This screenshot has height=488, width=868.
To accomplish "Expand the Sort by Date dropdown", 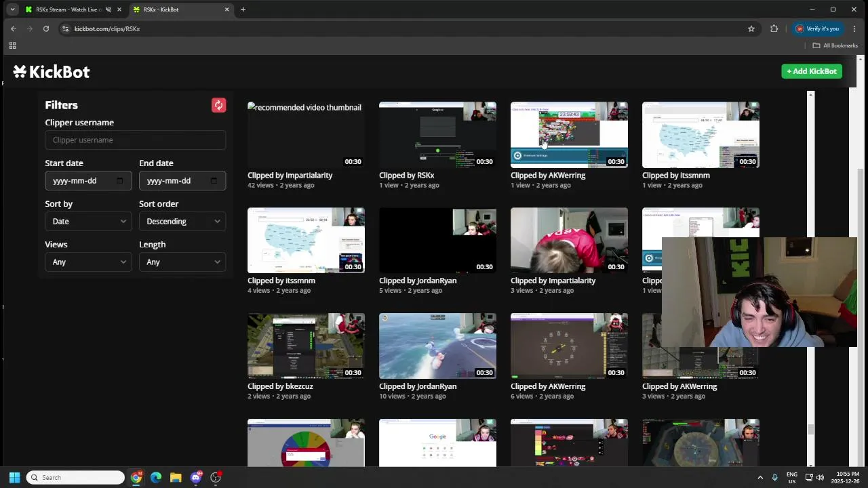I will tap(88, 221).
